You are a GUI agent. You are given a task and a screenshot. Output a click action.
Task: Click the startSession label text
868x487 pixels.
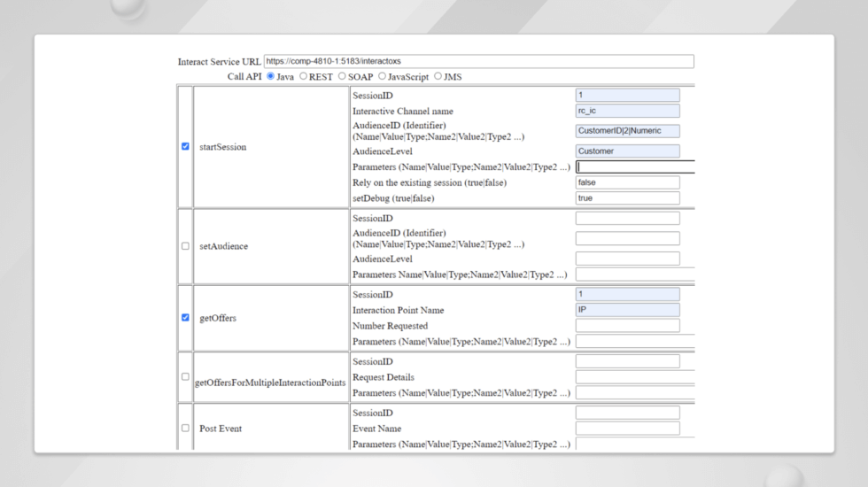pyautogui.click(x=222, y=147)
